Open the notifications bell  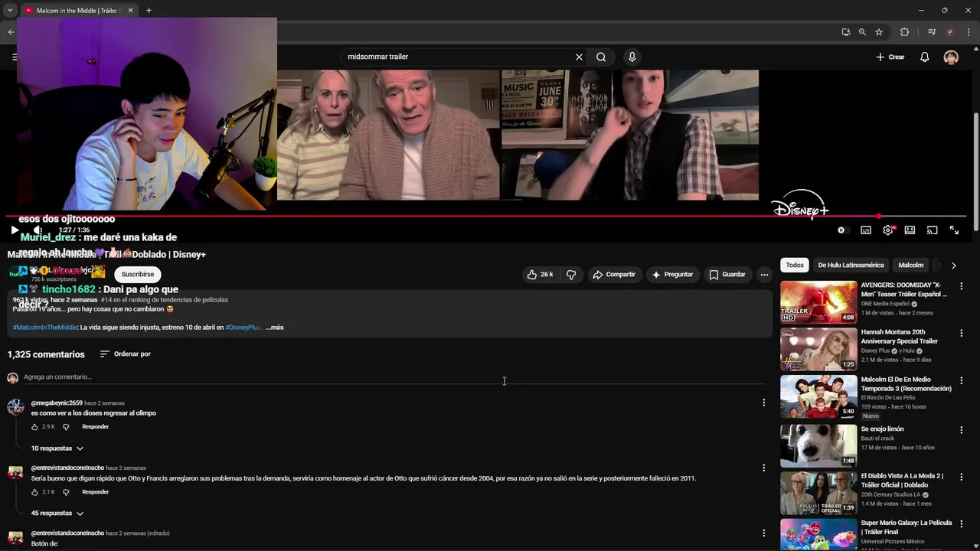[x=925, y=57]
